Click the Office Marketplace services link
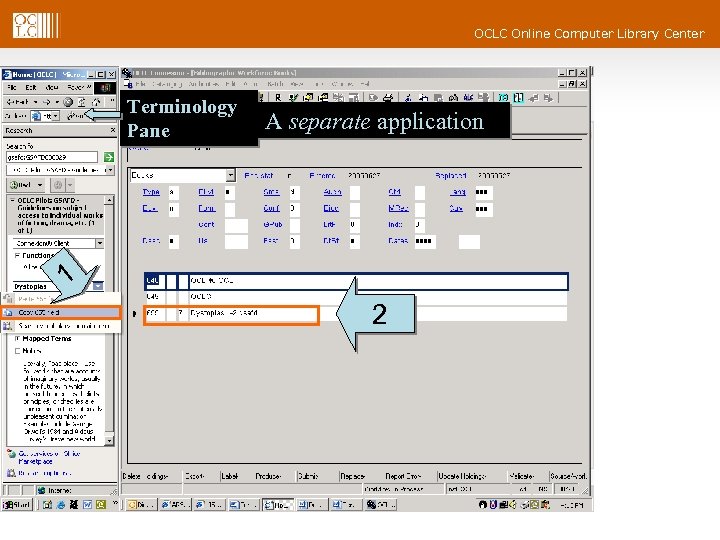Screen dimensions: 720x540 pos(50,457)
